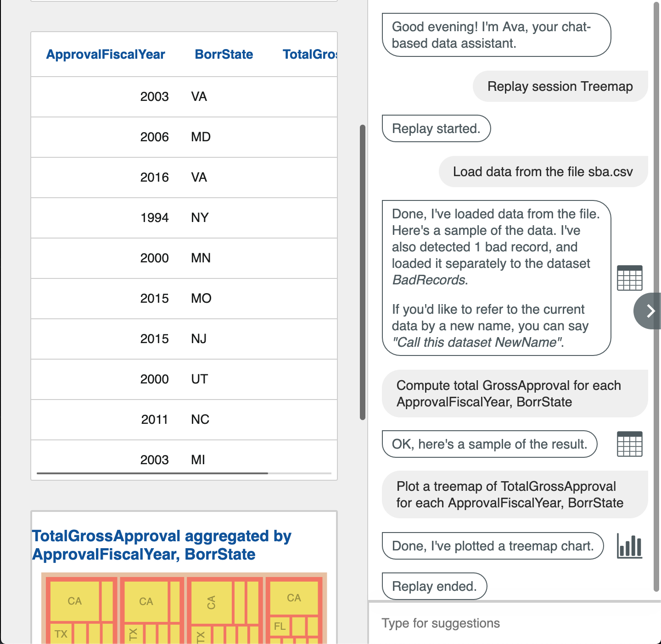Sort table by BorrState column header
The image size is (661, 644).
pyautogui.click(x=224, y=54)
